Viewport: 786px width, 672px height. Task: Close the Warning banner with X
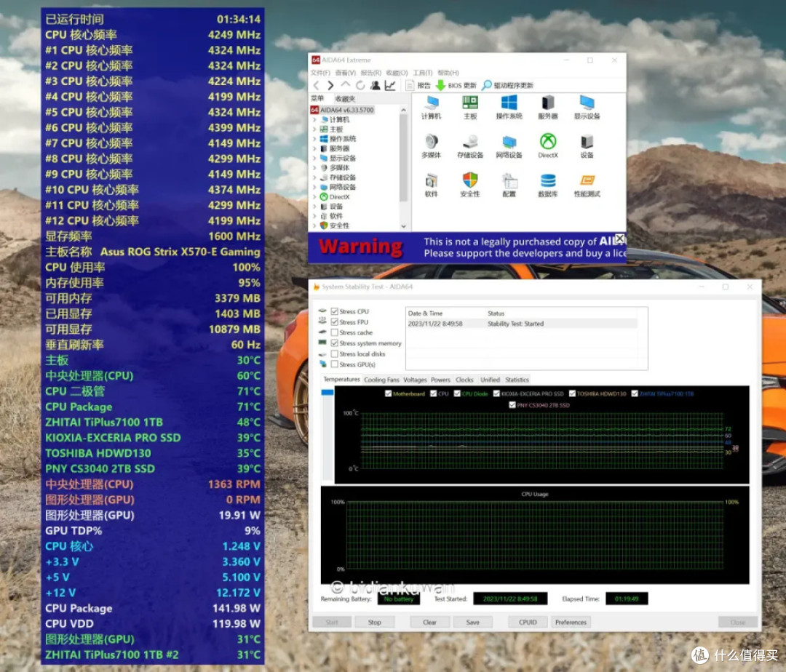point(620,238)
